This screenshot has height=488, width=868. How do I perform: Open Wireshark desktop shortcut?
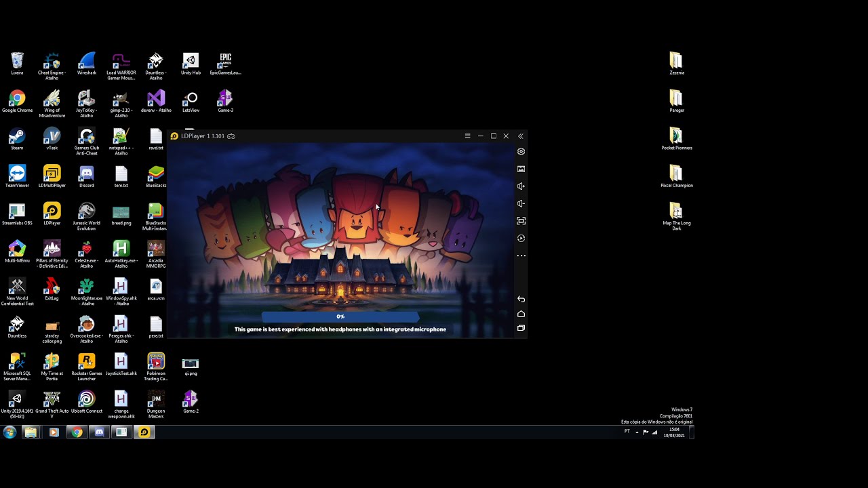(87, 64)
